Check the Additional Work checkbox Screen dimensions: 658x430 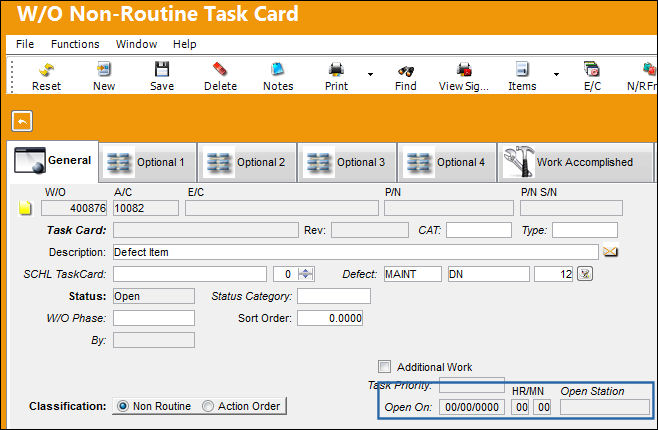click(x=384, y=366)
